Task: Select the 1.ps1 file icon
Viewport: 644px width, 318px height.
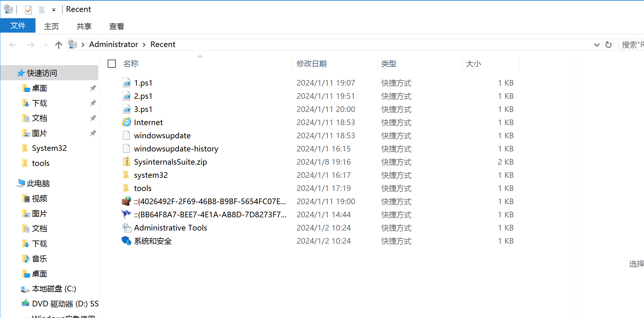Action: pyautogui.click(x=126, y=83)
